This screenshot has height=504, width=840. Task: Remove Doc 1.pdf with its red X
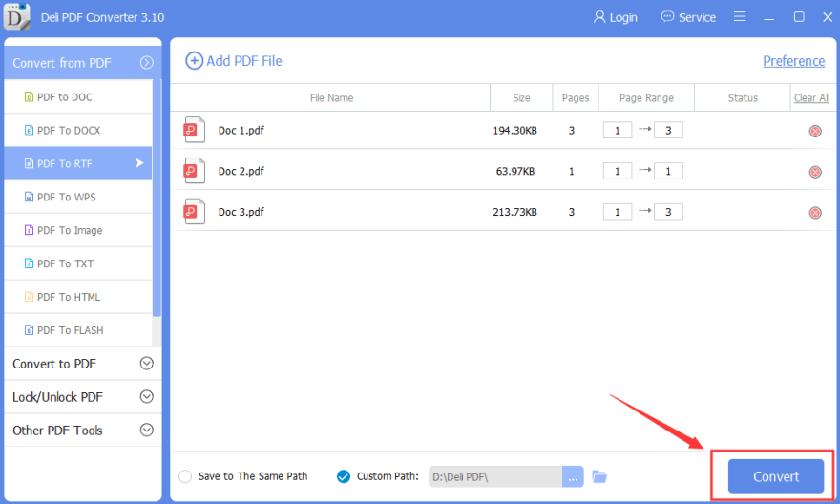point(815,131)
